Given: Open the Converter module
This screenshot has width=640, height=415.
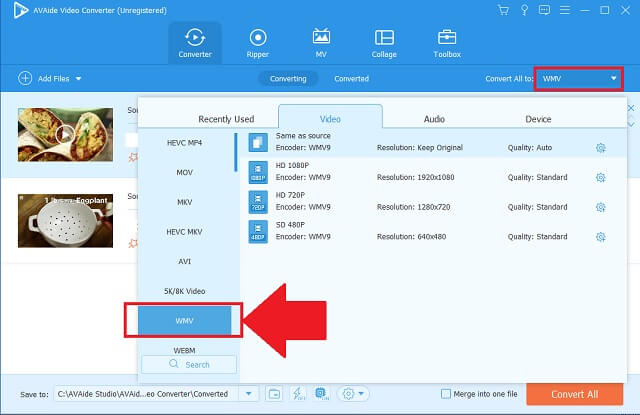Looking at the screenshot, I should [195, 43].
